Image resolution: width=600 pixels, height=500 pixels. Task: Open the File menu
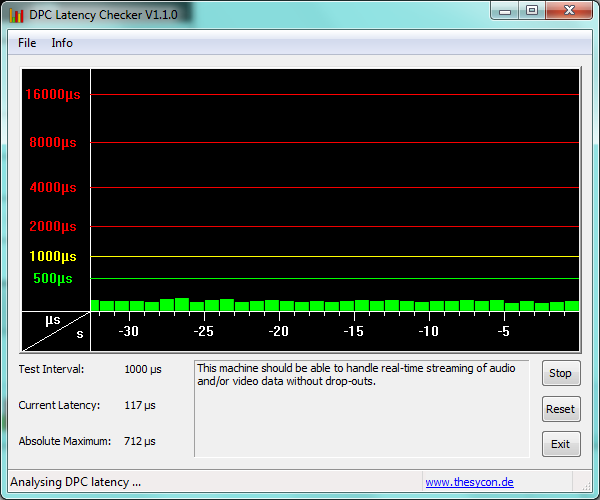coord(27,43)
